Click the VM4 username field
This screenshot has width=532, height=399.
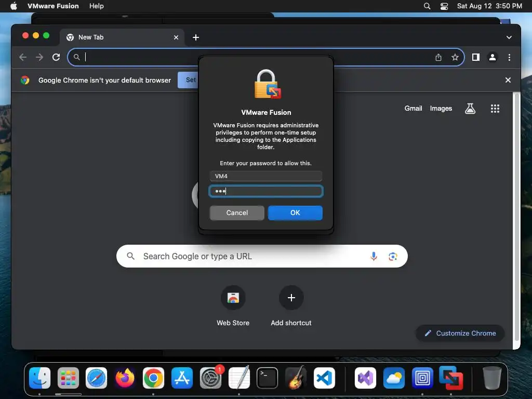[265, 176]
